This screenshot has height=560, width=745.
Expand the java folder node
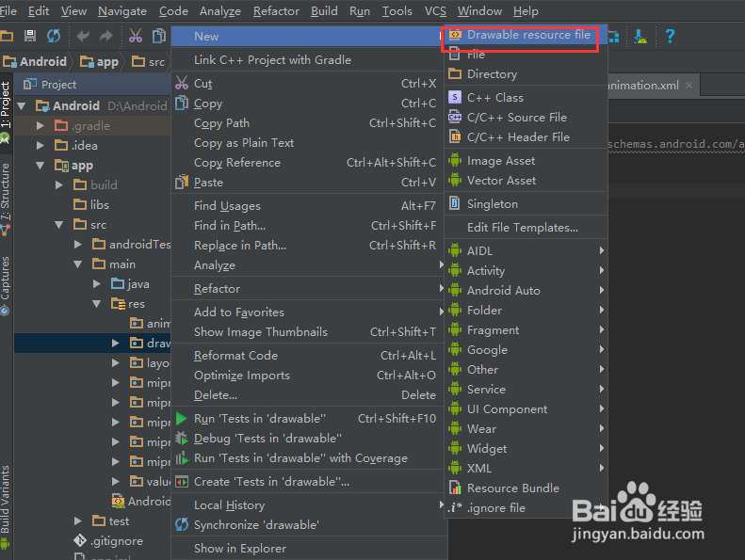[96, 284]
